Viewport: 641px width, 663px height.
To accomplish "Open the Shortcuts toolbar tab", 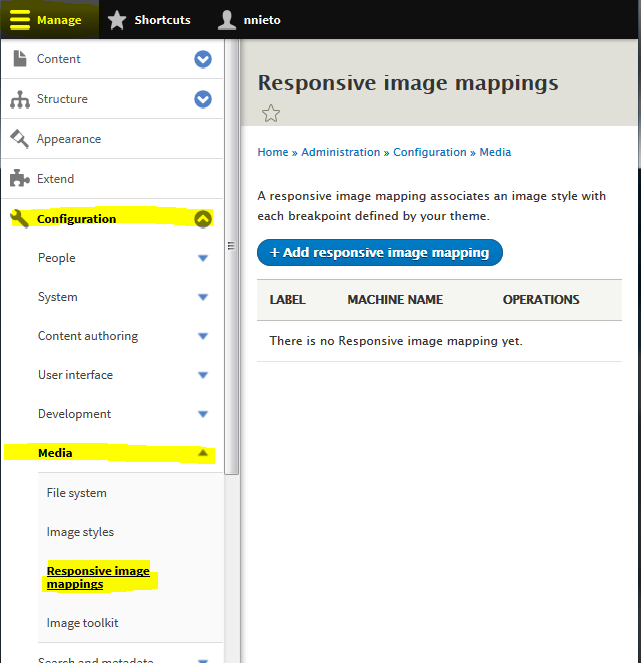I will [149, 20].
